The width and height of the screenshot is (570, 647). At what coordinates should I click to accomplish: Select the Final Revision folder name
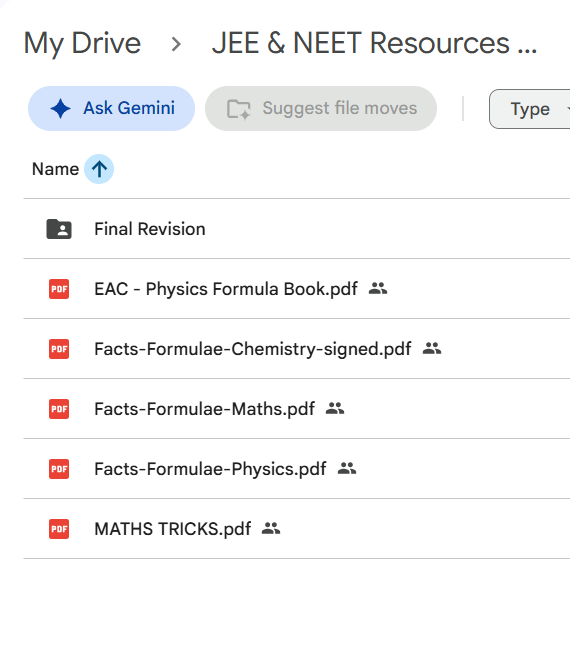click(150, 229)
